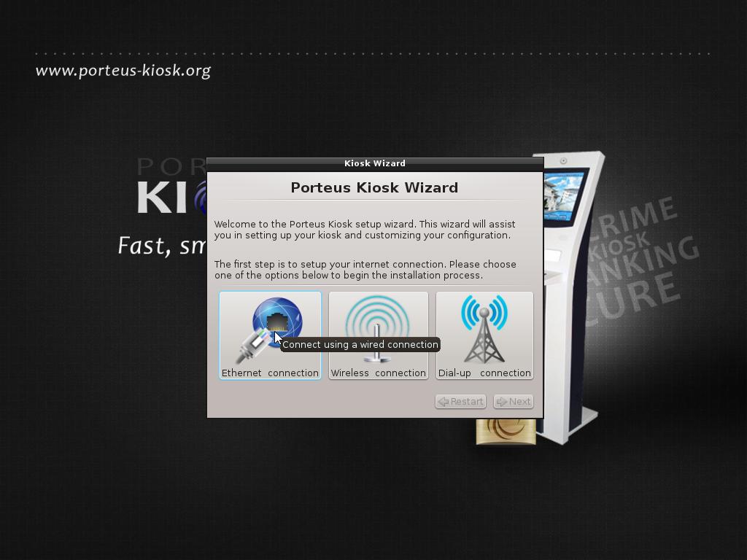
Task: Choose Dial-up as the connection method
Action: [484, 335]
